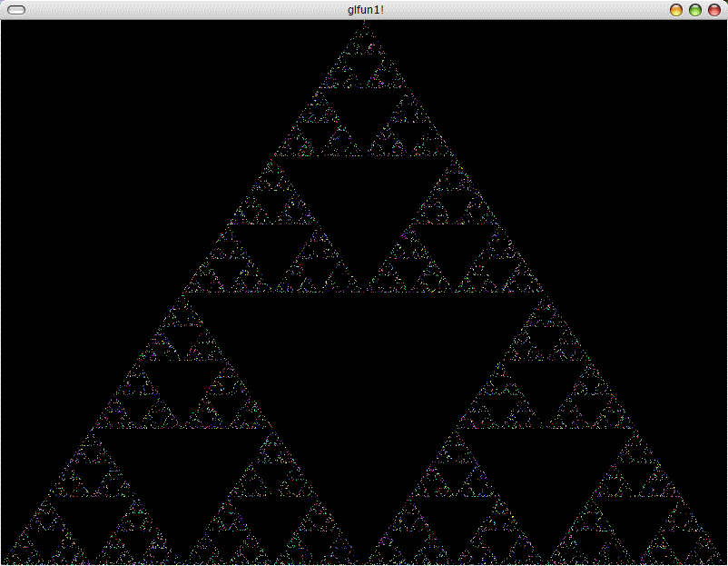Click the bottom-right corner of the fractal
Screen dimensions: 728x566
[x=723, y=562]
